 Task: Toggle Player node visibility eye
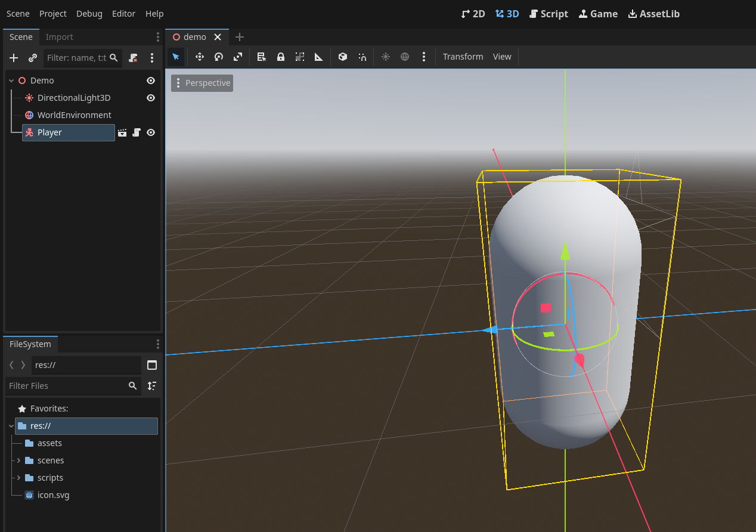(151, 132)
